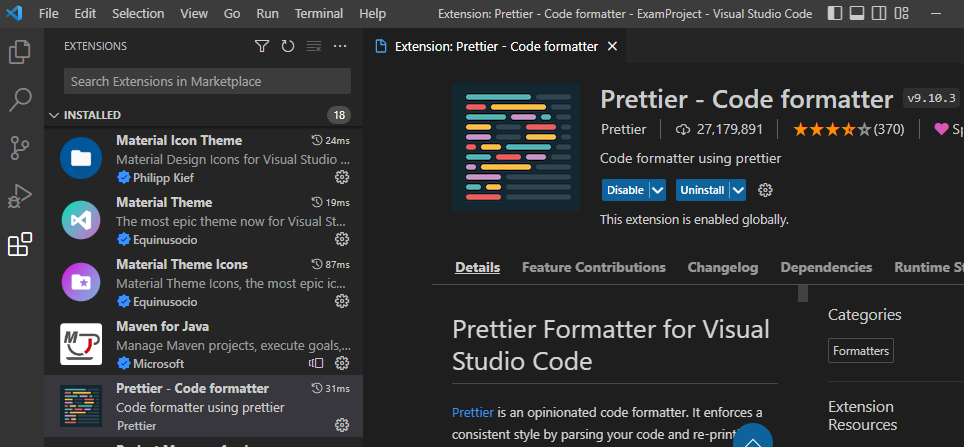Open the Uninstall dropdown arrow

pyautogui.click(x=738, y=190)
